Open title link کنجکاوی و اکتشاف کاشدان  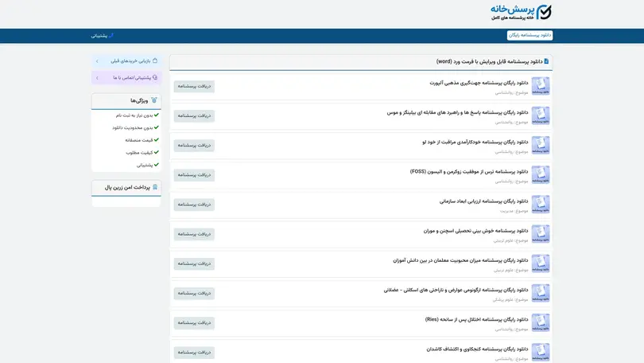click(477, 349)
